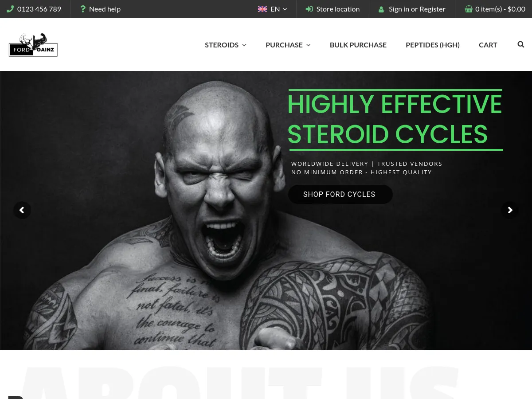Go to previous slide arrow
The width and height of the screenshot is (532, 399).
coord(22,210)
